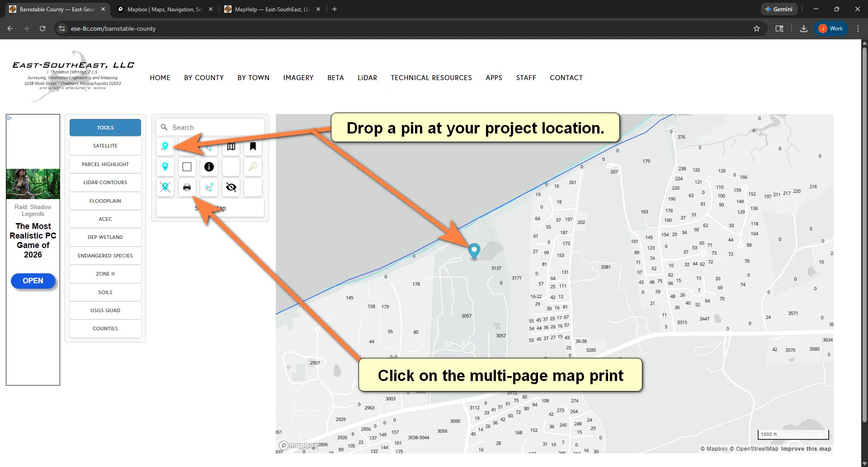Image resolution: width=868 pixels, height=467 pixels.
Task: Open Chrome's three-dot settings menu
Action: (858, 28)
